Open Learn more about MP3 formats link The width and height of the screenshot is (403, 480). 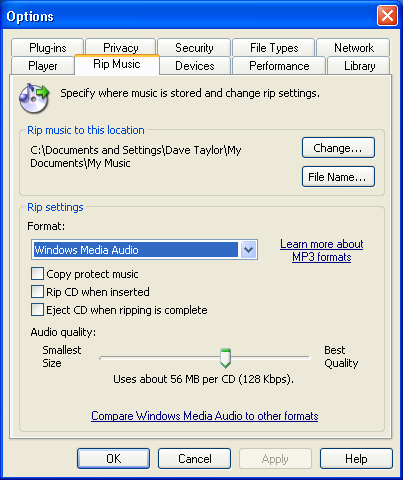click(x=321, y=250)
